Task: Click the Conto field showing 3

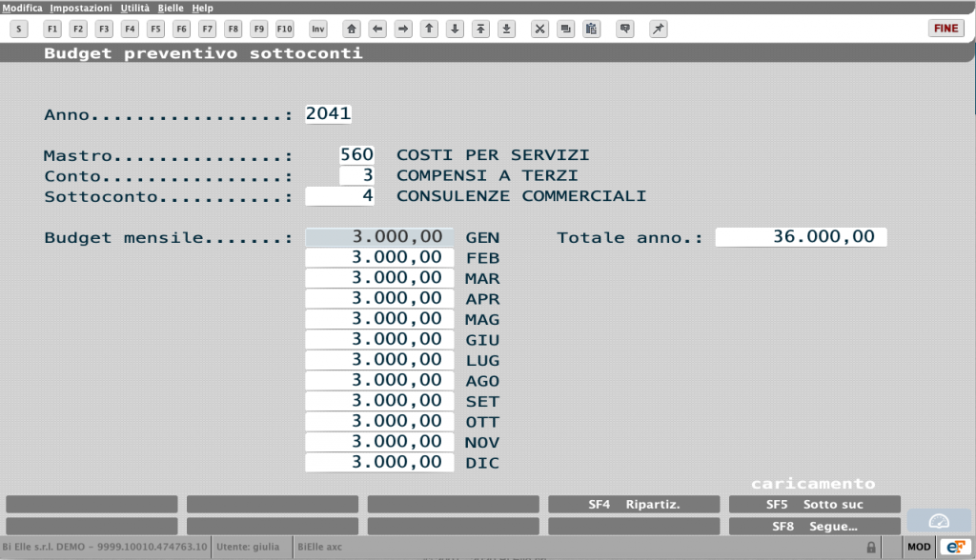Action: [356, 175]
